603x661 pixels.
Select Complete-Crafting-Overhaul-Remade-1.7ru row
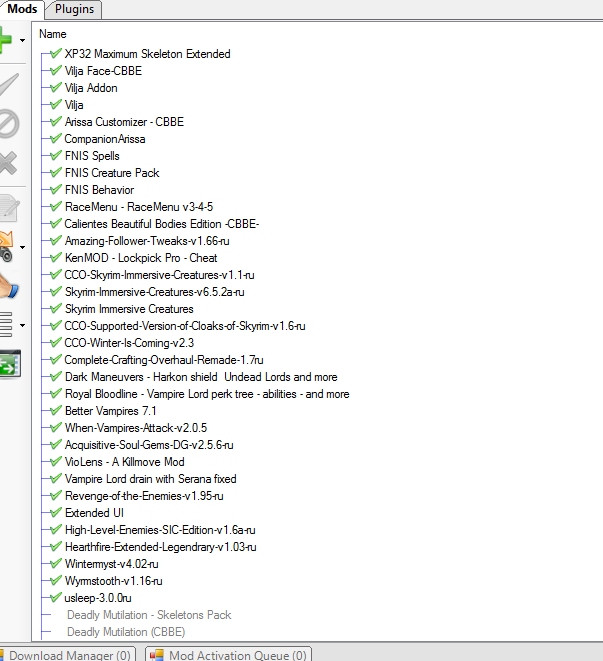[164, 360]
